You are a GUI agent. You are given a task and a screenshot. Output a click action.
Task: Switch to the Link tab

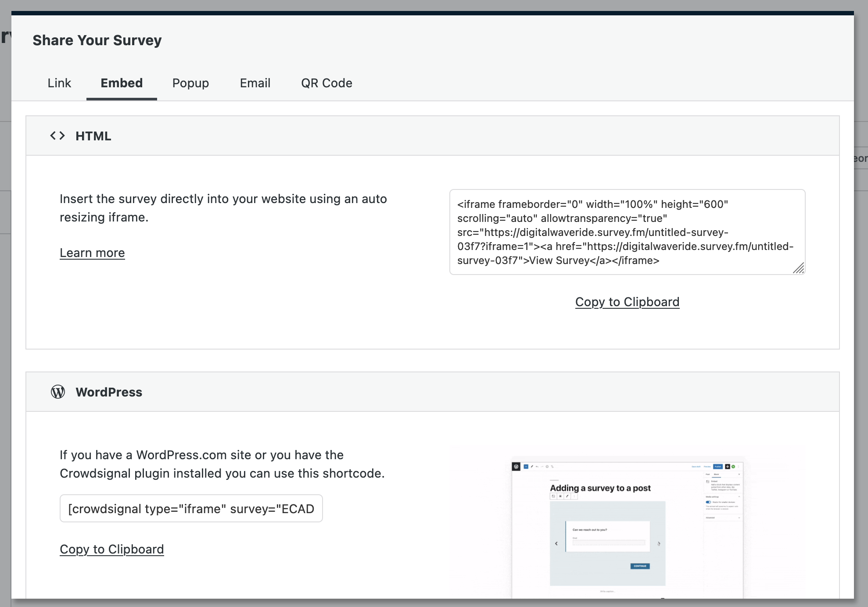[59, 83]
